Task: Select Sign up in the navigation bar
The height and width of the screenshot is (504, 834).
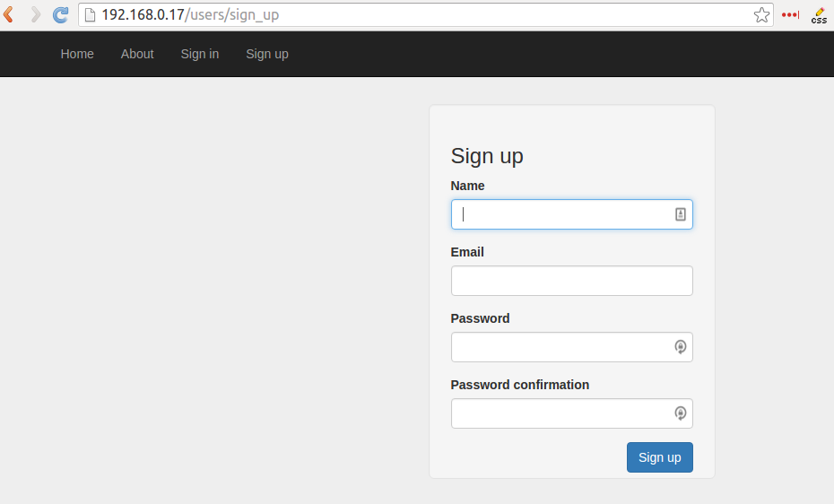Action: click(x=267, y=54)
